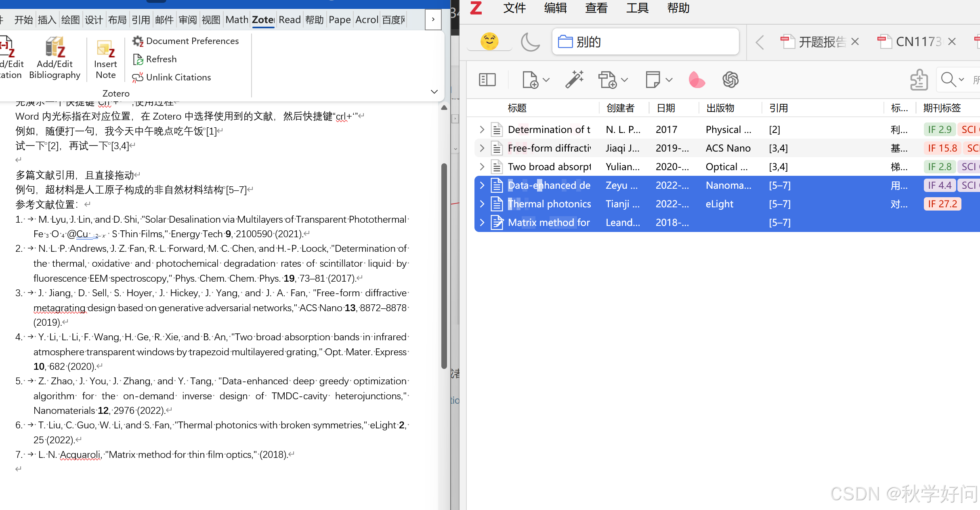
Task: Click the smiley face emoji icon
Action: pyautogui.click(x=489, y=41)
